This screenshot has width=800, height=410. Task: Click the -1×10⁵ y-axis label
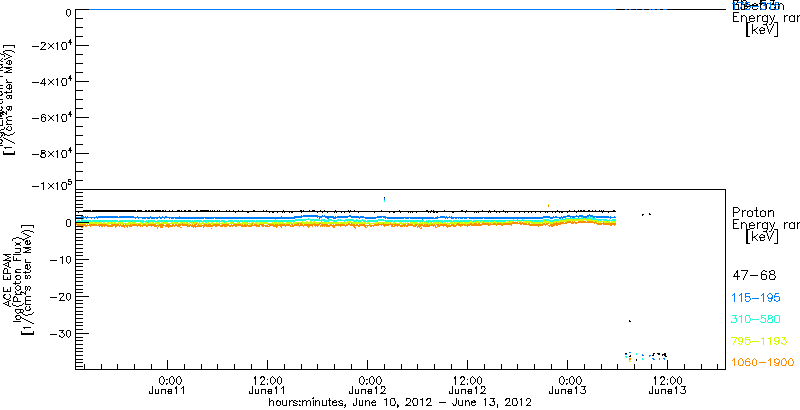(x=51, y=185)
